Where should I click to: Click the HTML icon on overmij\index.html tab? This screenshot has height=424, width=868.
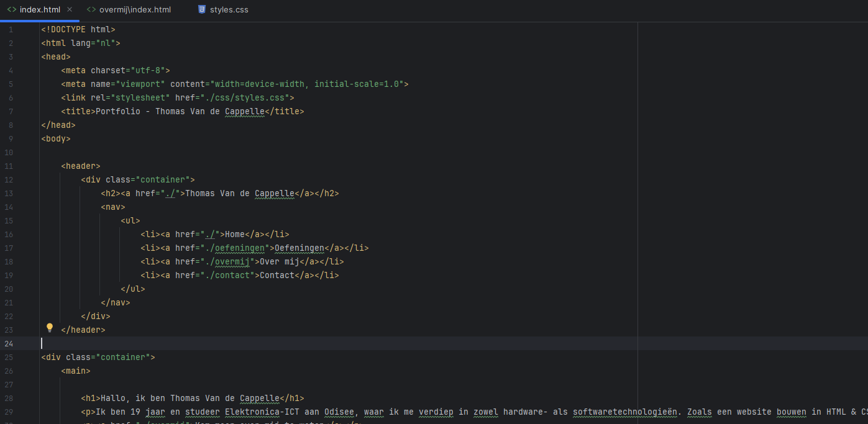coord(91,9)
